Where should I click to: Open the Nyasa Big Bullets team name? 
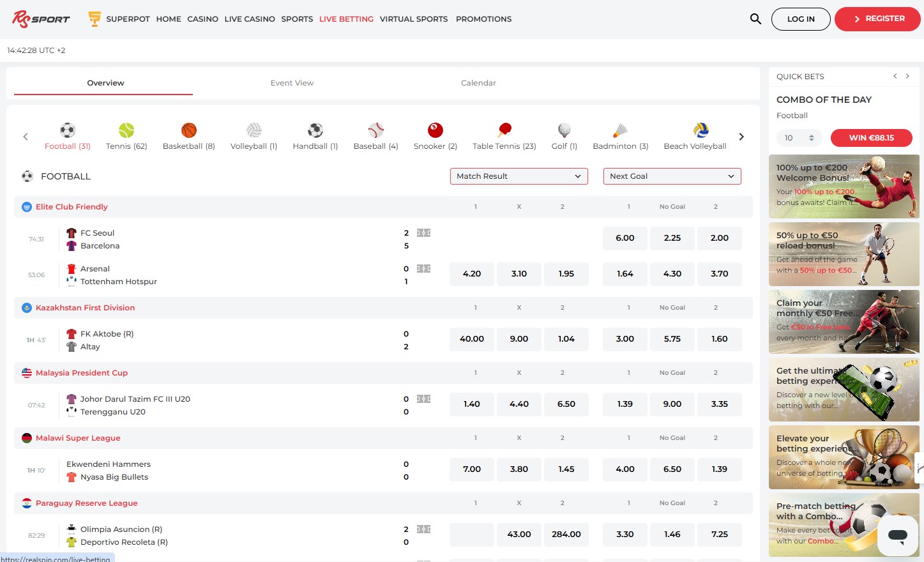[x=114, y=477]
